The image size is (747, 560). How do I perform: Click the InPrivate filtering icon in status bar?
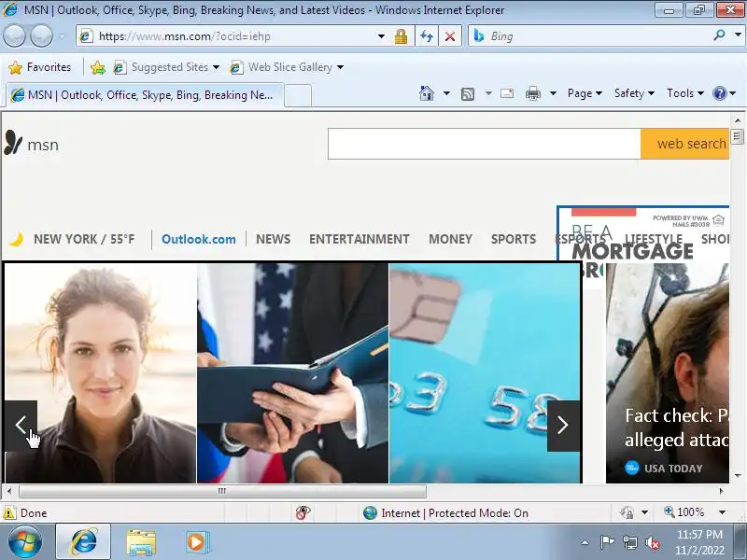pos(303,512)
